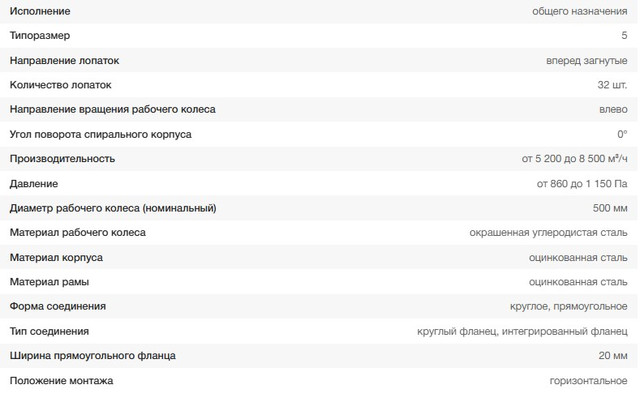Select the "общего назначения" value

click(x=580, y=11)
